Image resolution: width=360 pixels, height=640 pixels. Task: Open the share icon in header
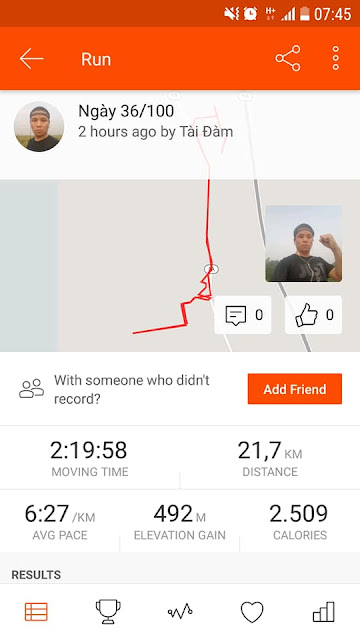coord(288,58)
